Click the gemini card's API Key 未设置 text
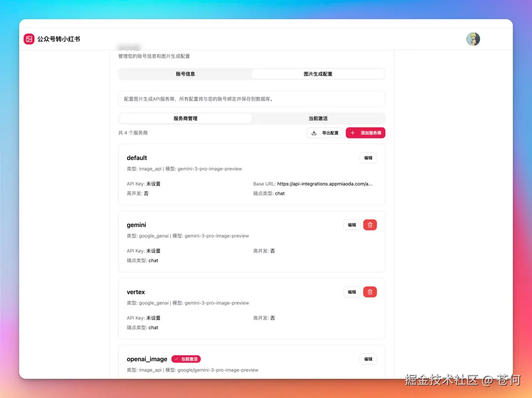 [x=143, y=251]
